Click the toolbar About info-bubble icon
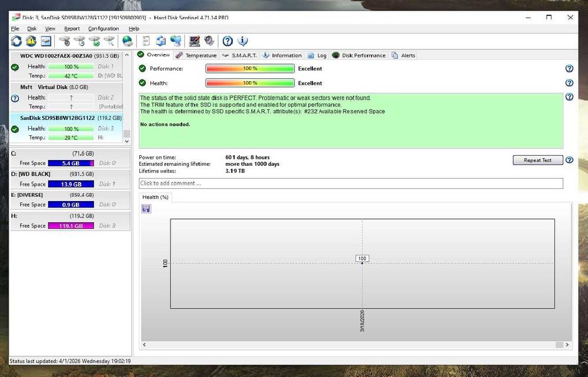 (x=243, y=41)
